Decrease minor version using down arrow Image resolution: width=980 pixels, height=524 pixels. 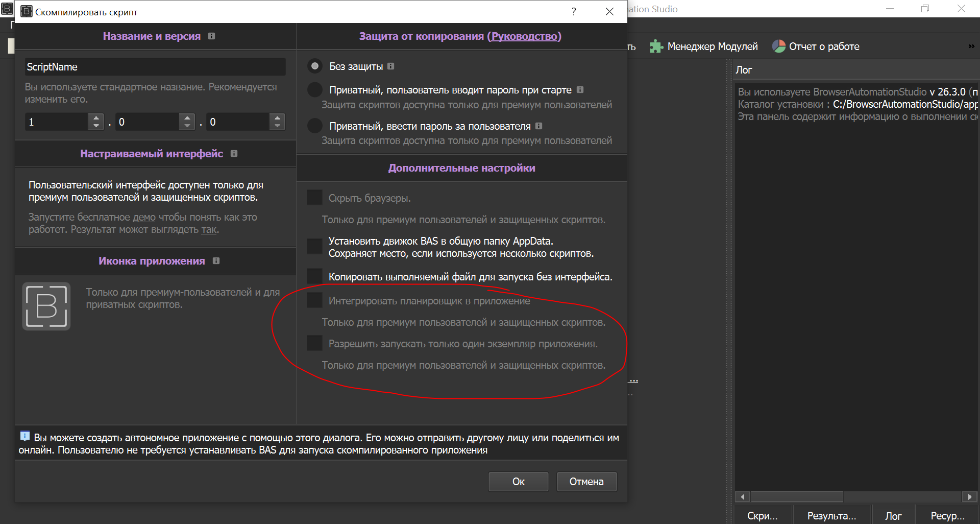click(x=186, y=126)
